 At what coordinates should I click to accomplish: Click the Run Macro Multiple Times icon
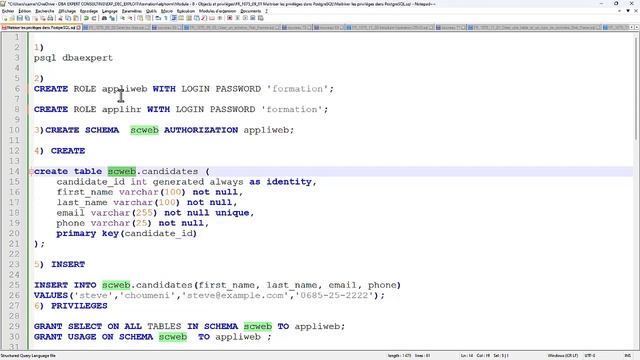pos(253,18)
